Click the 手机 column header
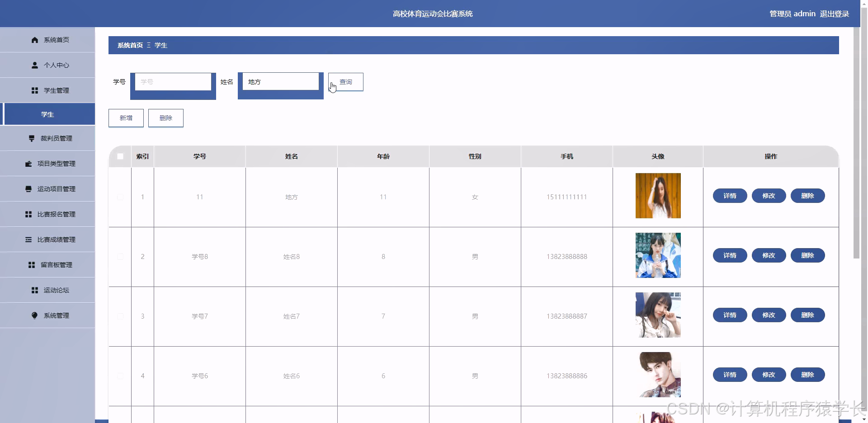Image resolution: width=868 pixels, height=423 pixels. [567, 156]
